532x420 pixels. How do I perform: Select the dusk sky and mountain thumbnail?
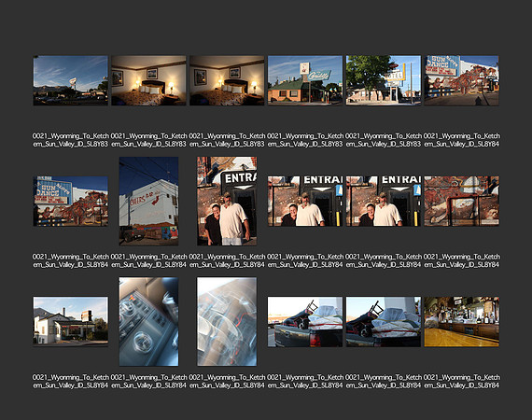[71, 80]
